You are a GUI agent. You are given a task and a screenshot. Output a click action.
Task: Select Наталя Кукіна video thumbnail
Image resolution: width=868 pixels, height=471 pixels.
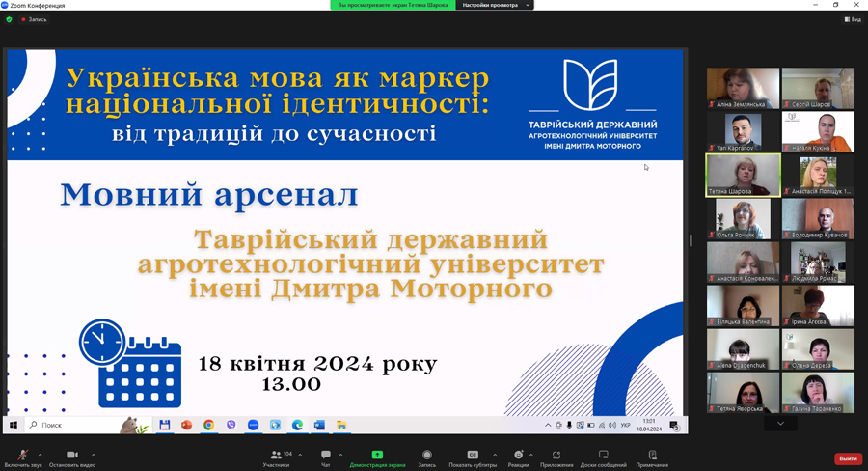pyautogui.click(x=818, y=131)
